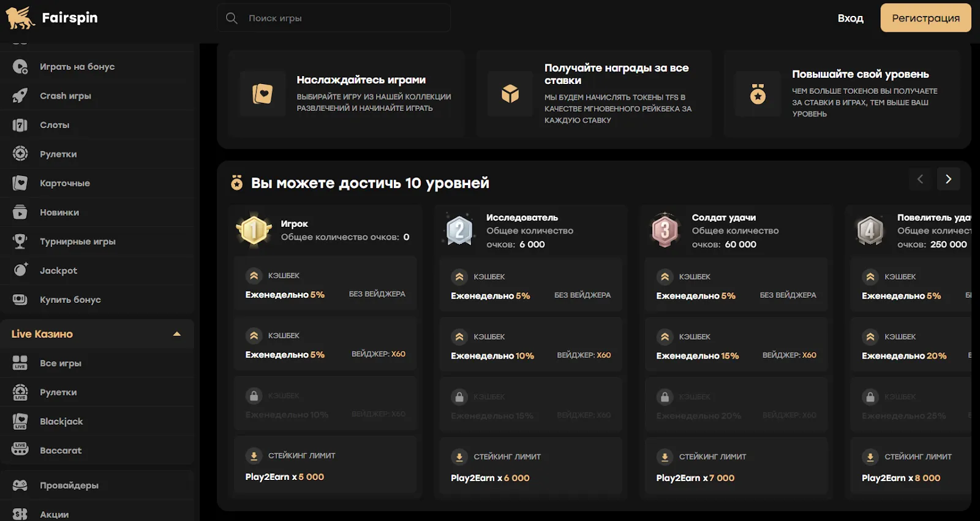Click the Рулетки icon above Карточные
Image resolution: width=980 pixels, height=521 pixels.
(20, 154)
